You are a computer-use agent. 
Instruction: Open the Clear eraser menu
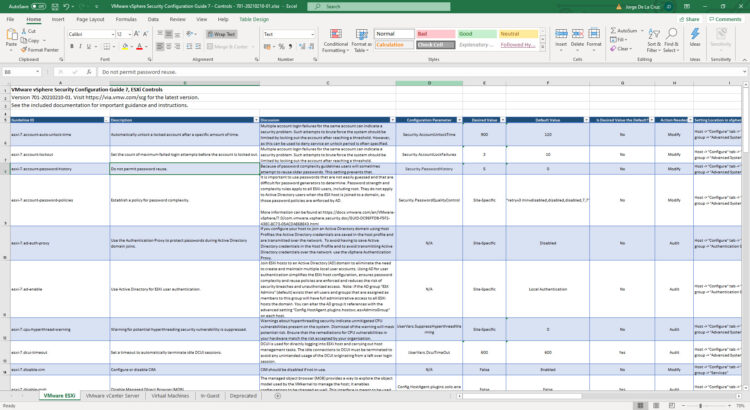(x=621, y=49)
